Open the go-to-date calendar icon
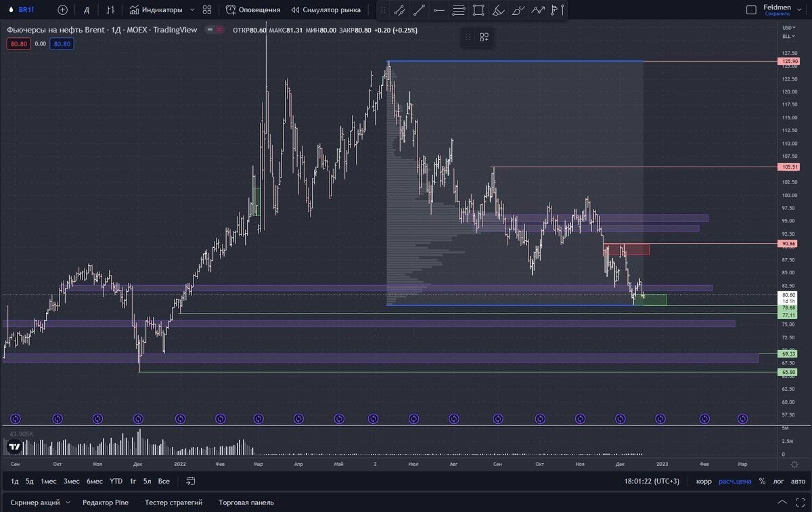812x512 pixels. pos(191,482)
